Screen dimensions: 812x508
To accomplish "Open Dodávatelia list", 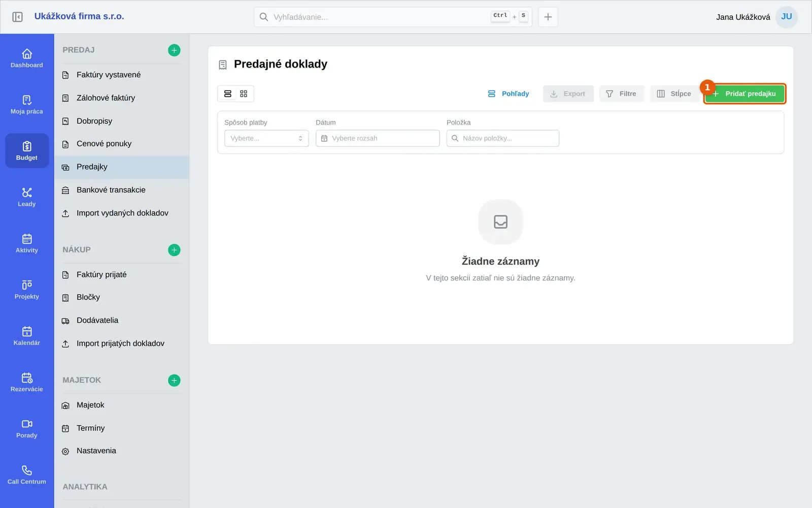I will [x=121, y=321].
